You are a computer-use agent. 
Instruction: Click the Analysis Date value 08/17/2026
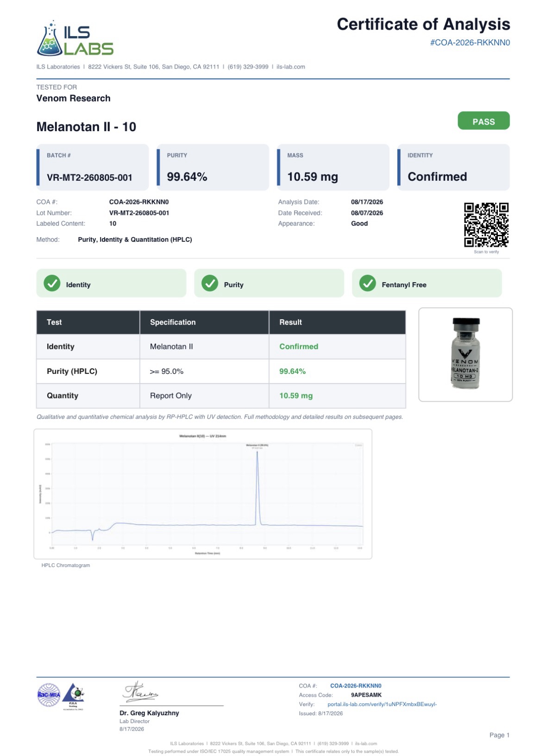point(367,202)
